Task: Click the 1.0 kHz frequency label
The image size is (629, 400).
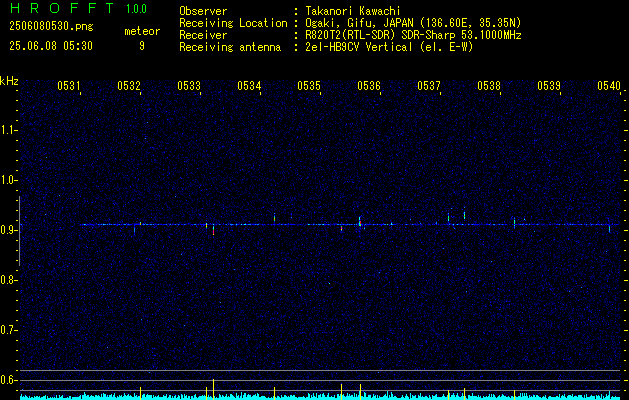Action: click(8, 180)
